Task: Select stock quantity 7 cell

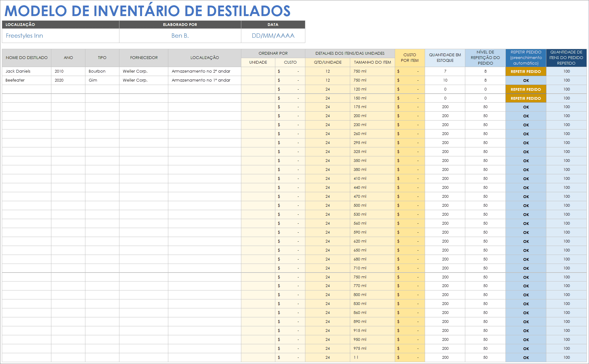Action: (x=445, y=71)
